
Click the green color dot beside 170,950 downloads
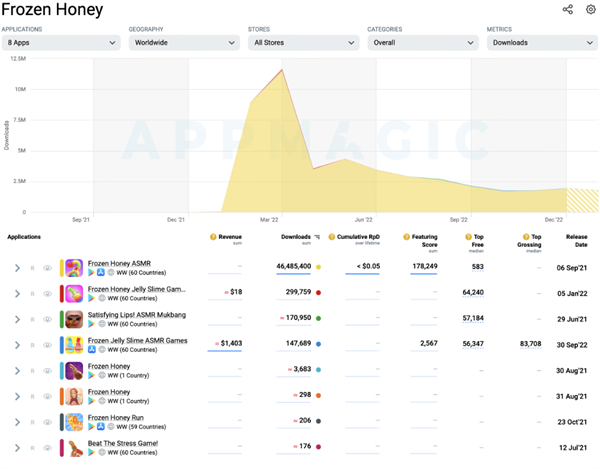pos(318,318)
